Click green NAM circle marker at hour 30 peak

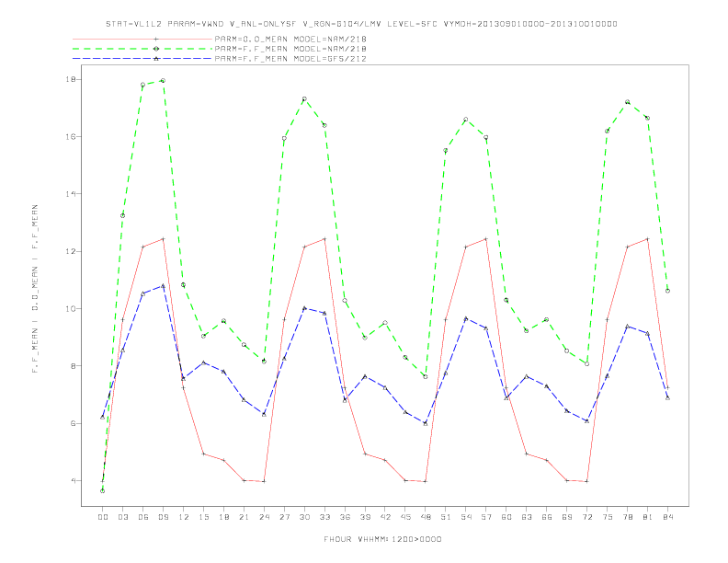pyautogui.click(x=304, y=99)
